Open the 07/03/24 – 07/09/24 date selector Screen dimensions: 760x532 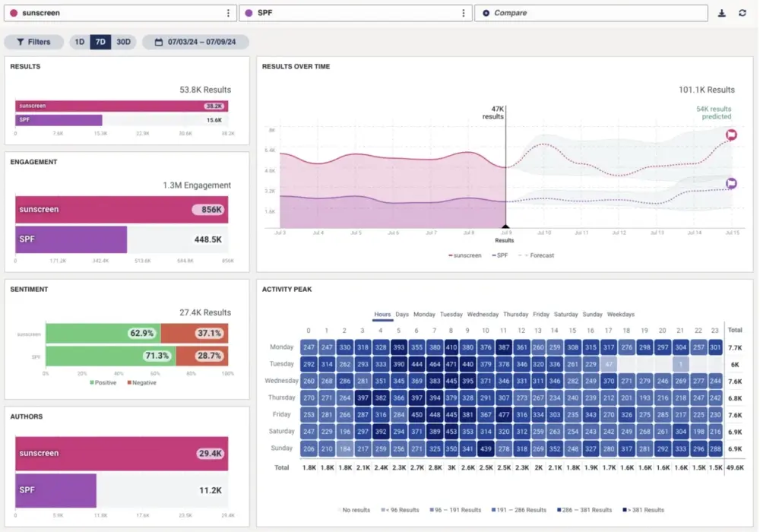pyautogui.click(x=200, y=42)
